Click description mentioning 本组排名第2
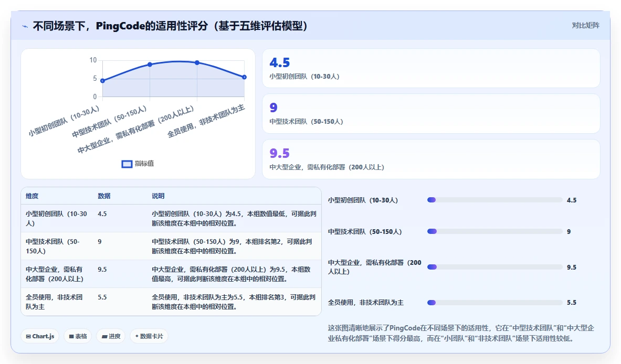The image size is (621, 364). 232,246
